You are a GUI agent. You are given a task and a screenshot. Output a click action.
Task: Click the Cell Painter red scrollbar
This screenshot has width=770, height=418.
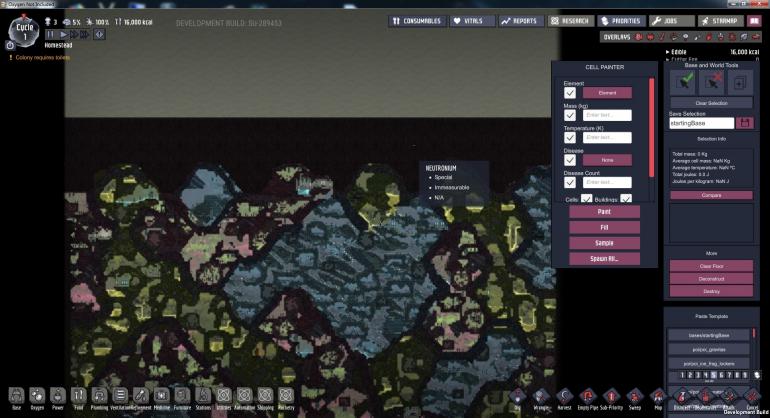coord(652,130)
